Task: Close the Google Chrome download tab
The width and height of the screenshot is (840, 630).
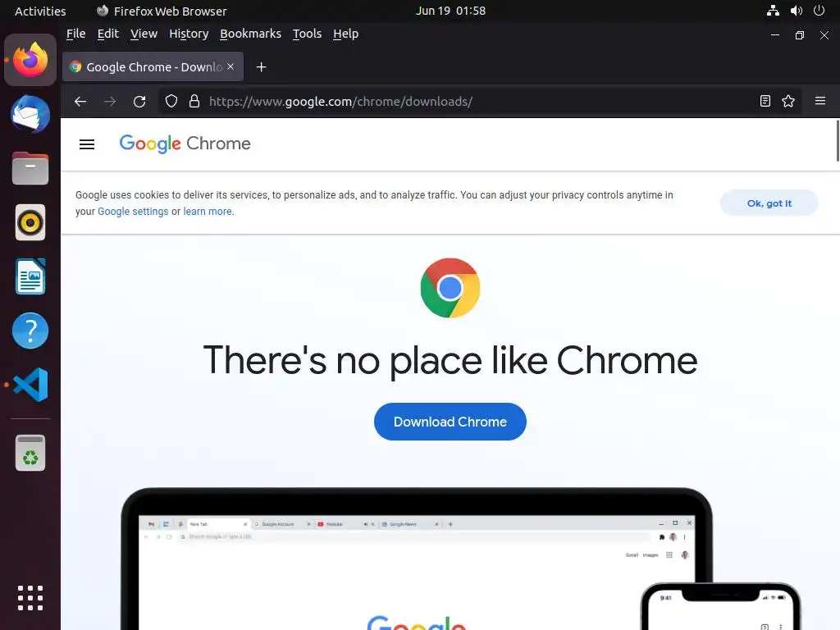Action: click(x=231, y=66)
